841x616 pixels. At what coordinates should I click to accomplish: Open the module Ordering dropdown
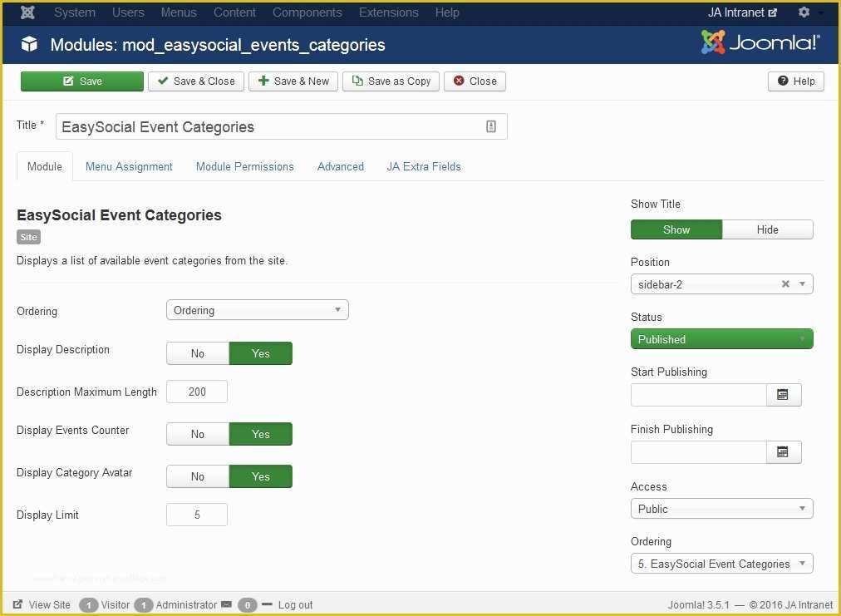tap(258, 310)
